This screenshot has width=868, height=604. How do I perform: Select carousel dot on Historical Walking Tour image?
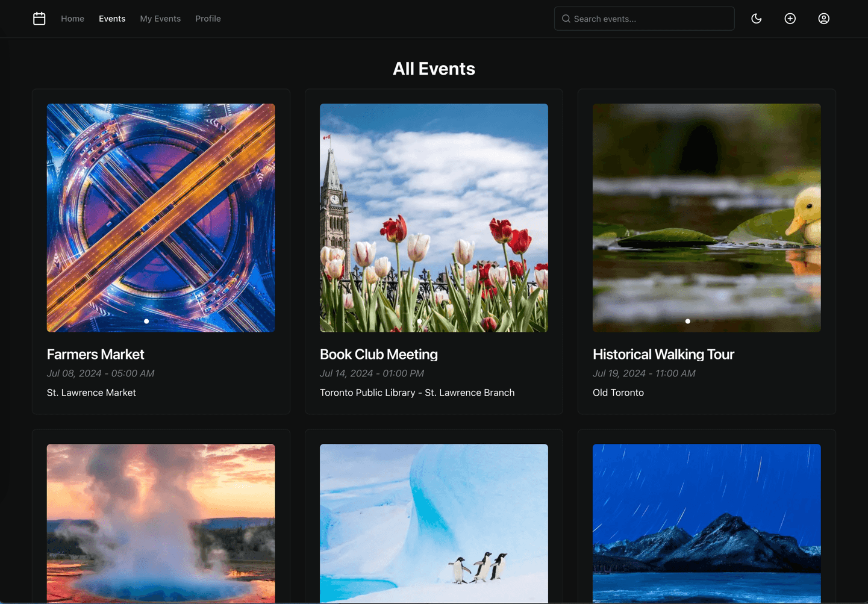688,322
